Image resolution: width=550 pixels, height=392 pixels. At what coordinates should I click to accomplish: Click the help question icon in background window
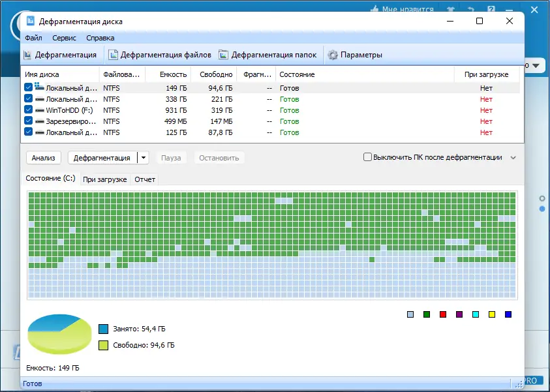coord(491,9)
